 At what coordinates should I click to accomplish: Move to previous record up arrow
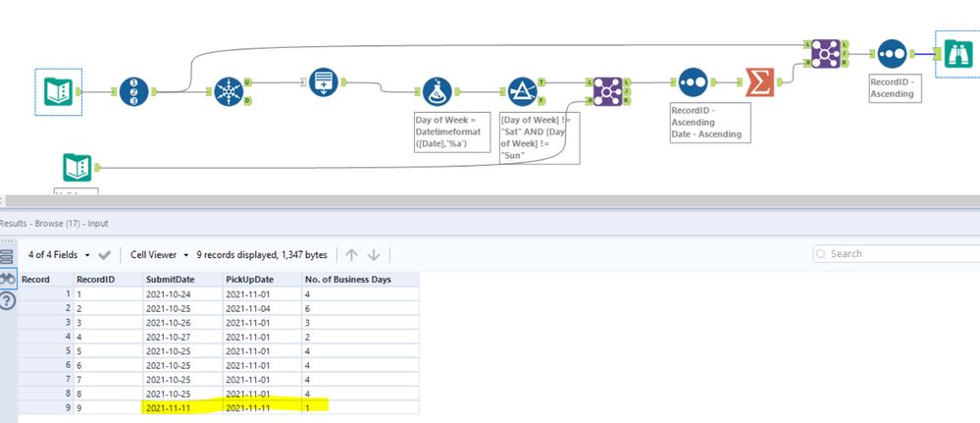coord(352,254)
